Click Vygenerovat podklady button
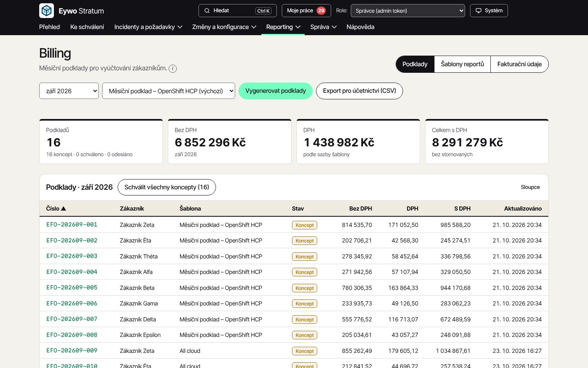Viewport: 588px width, 368px height. pyautogui.click(x=276, y=91)
